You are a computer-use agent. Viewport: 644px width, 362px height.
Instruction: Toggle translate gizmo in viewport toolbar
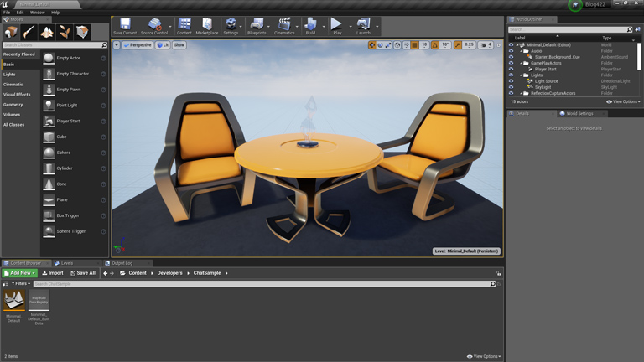[372, 45]
